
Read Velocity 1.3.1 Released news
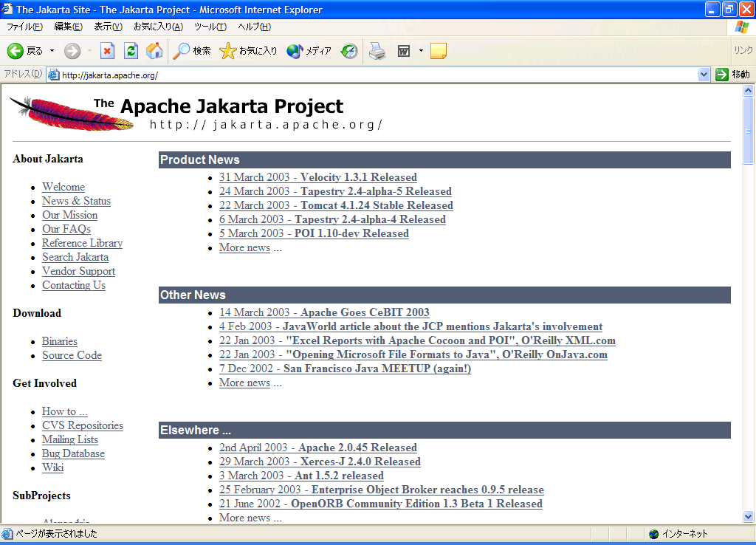[318, 177]
